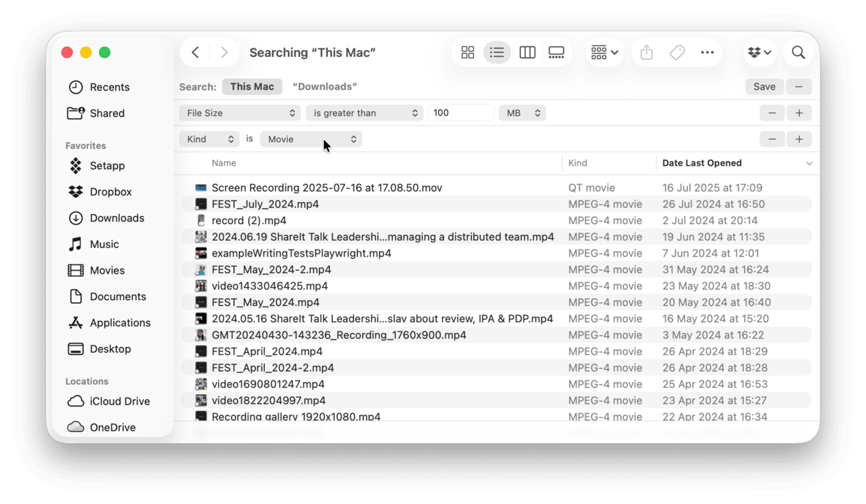Image resolution: width=866 pixels, height=504 pixels.
Task: Remove search criteria with minus next to Save
Action: pos(799,86)
